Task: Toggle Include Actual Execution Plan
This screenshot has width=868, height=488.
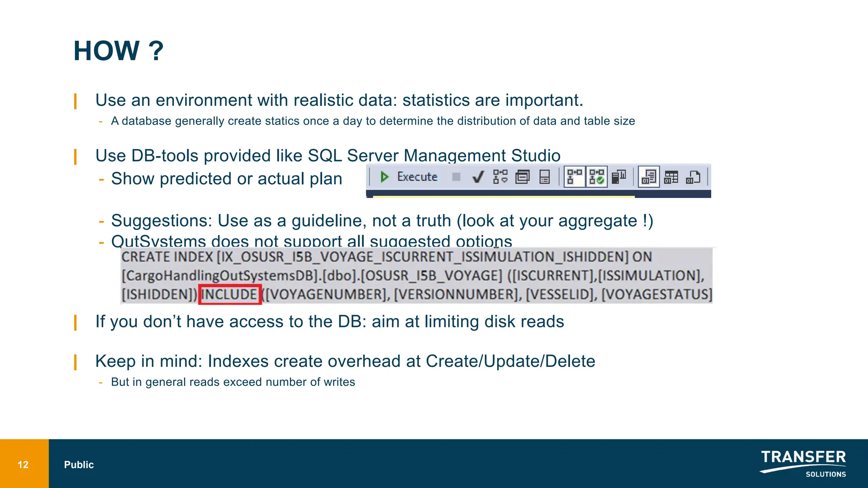Action: (574, 177)
